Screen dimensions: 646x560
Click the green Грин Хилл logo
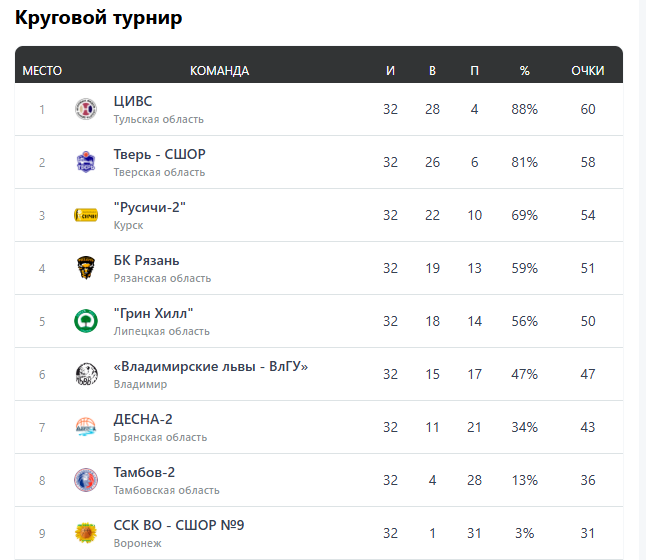pos(86,321)
